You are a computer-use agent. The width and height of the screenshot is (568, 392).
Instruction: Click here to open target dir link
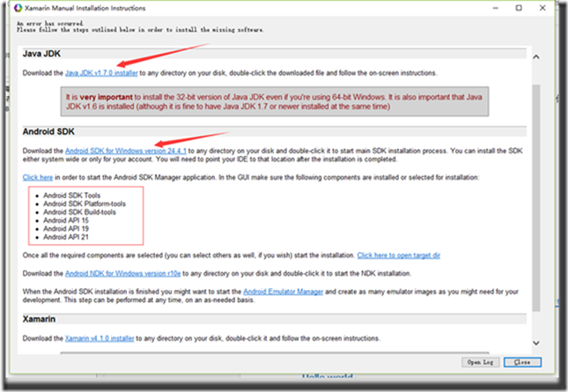pos(398,255)
